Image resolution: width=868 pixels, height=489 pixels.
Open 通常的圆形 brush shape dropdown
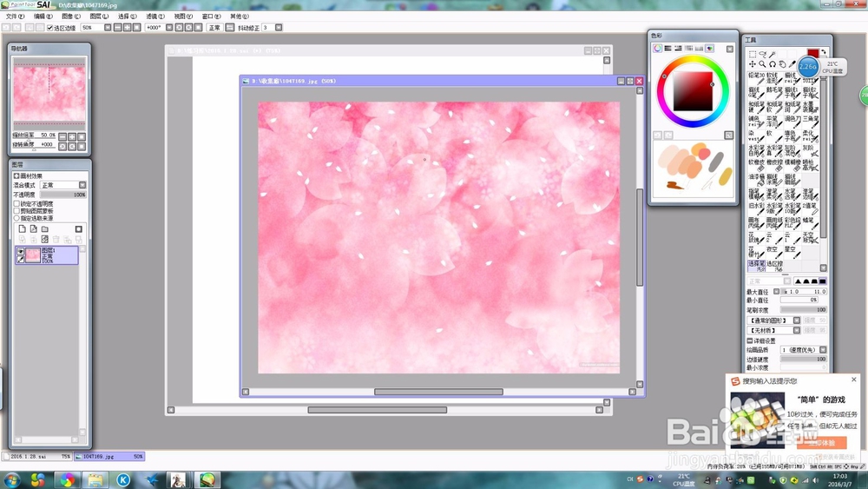tap(797, 320)
